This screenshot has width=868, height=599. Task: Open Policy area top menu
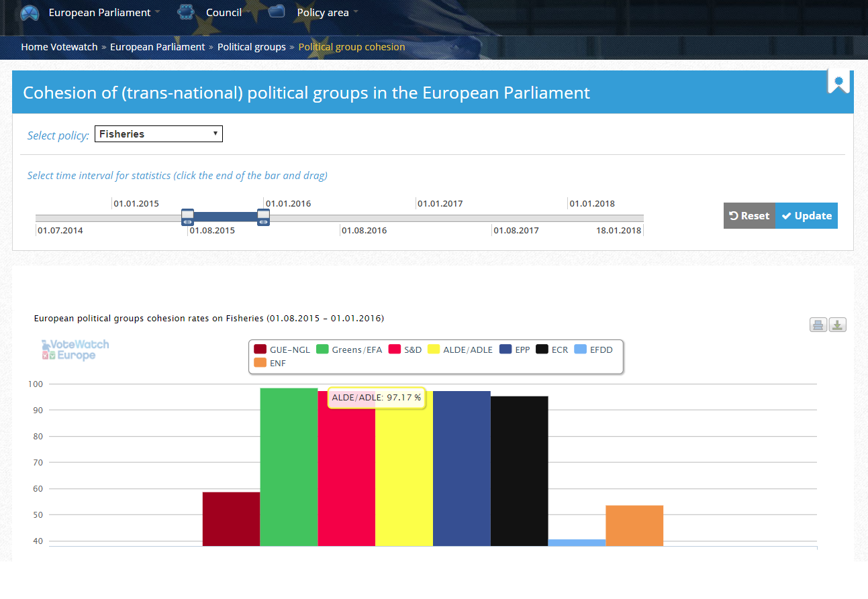(x=323, y=13)
